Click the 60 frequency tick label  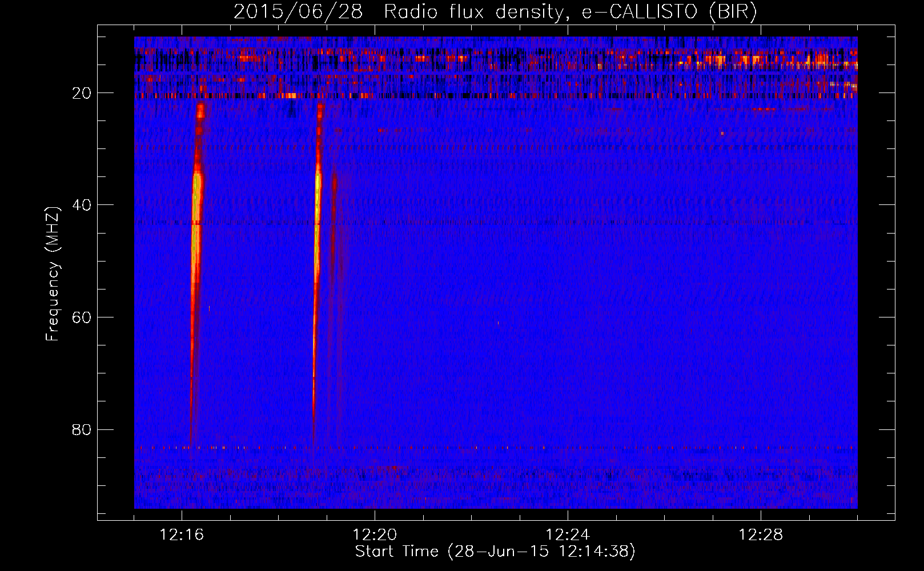click(82, 316)
